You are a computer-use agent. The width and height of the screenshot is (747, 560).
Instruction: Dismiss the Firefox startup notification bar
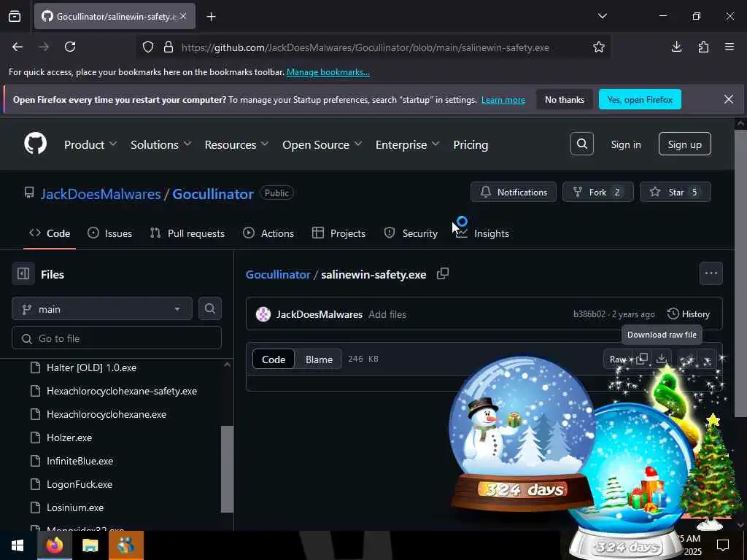729,99
